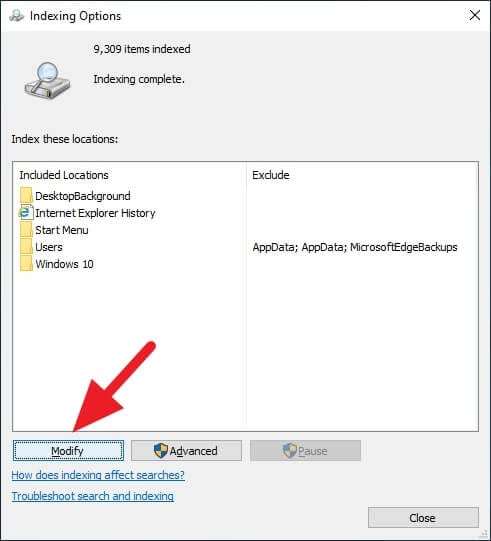The width and height of the screenshot is (491, 541).
Task: Click the magnifier drive icon
Action: pyautogui.click(x=47, y=80)
